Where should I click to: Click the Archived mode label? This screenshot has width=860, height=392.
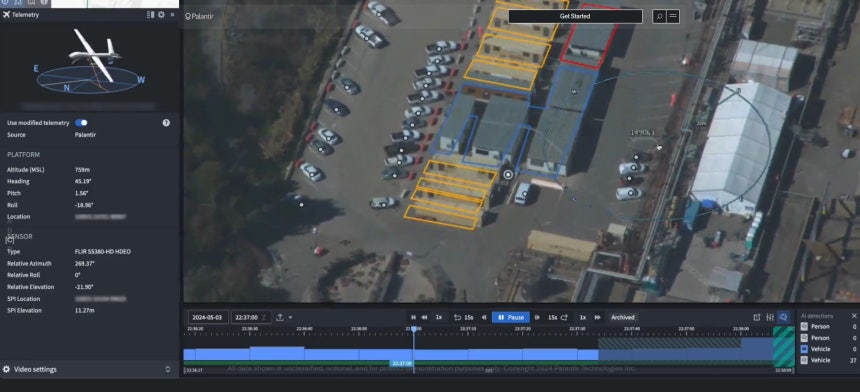point(623,317)
